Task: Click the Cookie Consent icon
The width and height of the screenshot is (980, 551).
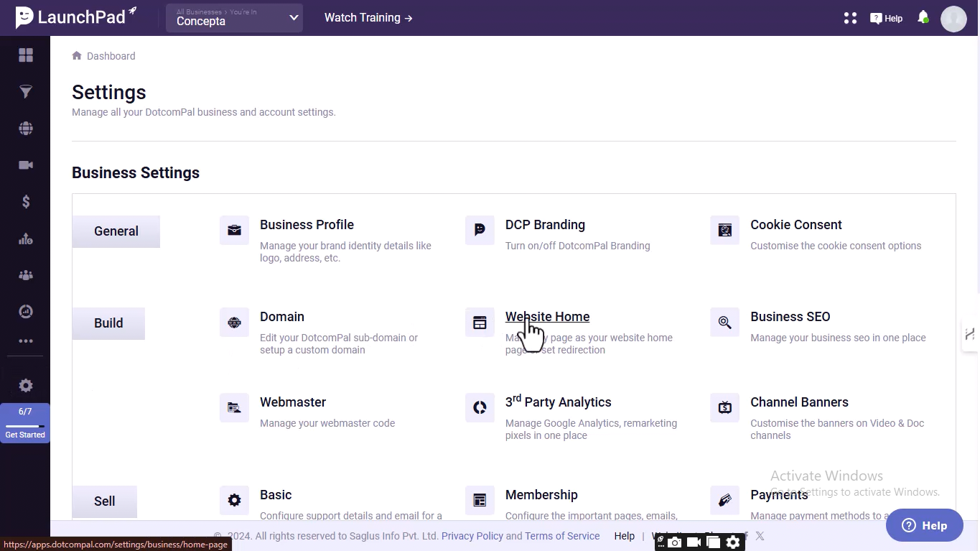Action: pos(724,231)
